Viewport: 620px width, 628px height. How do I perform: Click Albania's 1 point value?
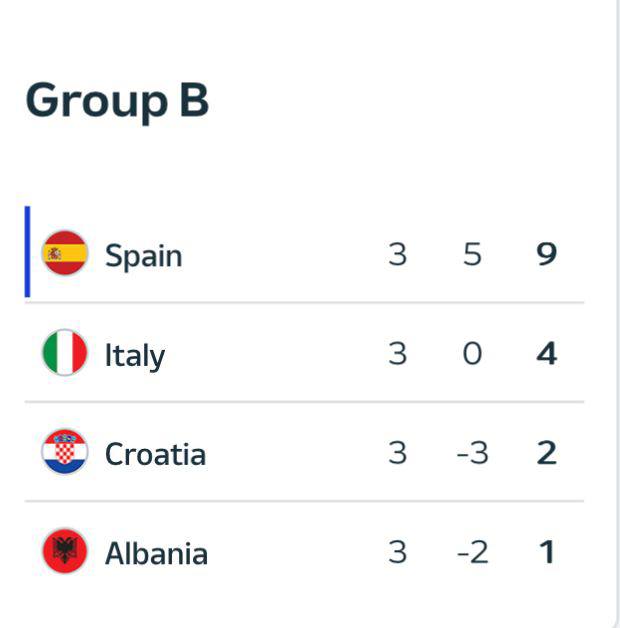coord(546,552)
